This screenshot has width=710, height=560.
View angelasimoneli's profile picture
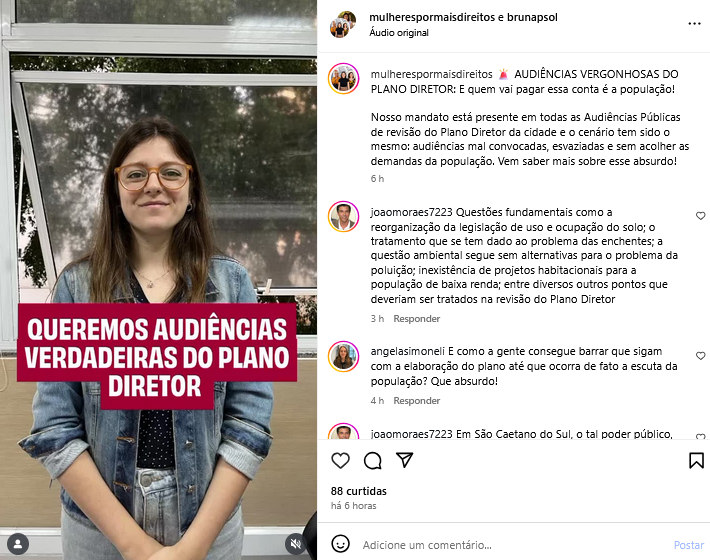[344, 356]
